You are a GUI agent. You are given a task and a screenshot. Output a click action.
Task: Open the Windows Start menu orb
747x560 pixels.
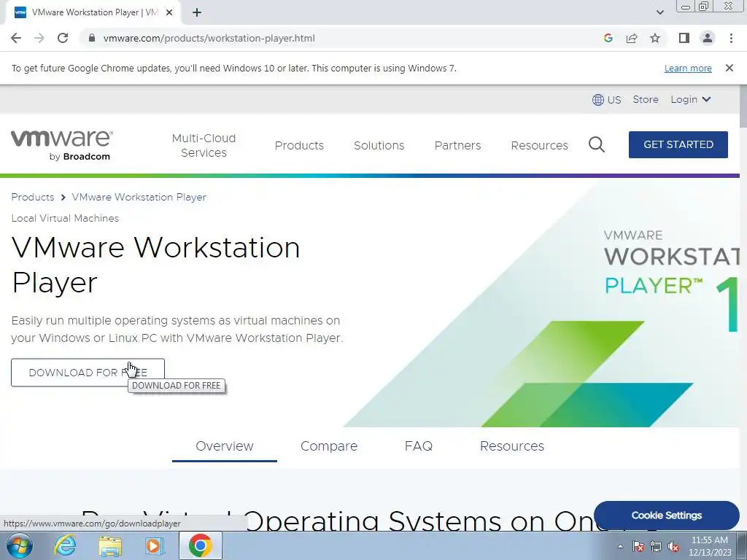[19, 545]
